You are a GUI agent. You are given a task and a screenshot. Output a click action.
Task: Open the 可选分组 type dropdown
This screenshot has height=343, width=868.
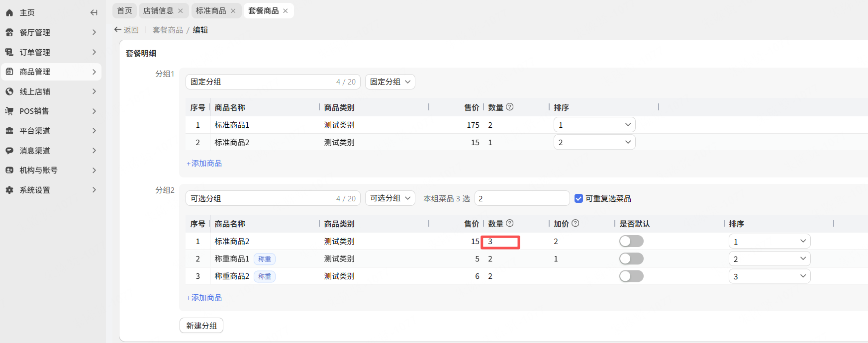click(390, 198)
